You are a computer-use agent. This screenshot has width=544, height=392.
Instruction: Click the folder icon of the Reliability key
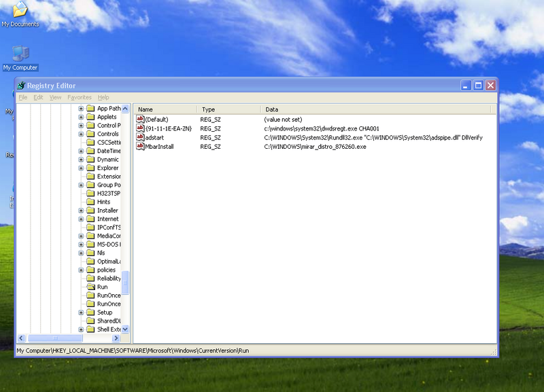90,279
